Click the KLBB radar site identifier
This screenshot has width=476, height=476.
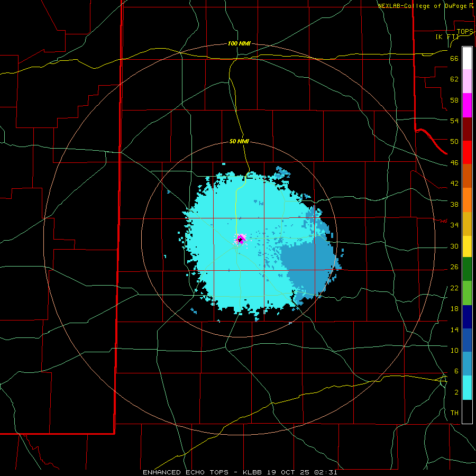coord(253,472)
